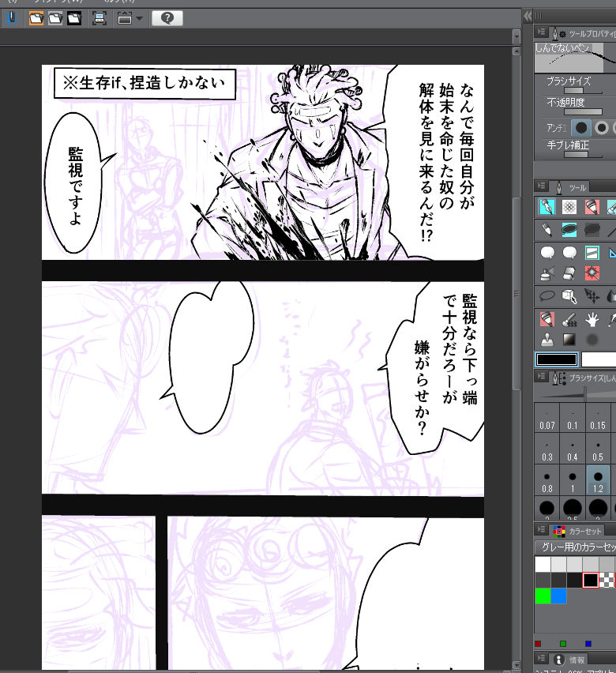Pick the transparent checkered swatch
616x673 pixels.
pyautogui.click(x=607, y=581)
